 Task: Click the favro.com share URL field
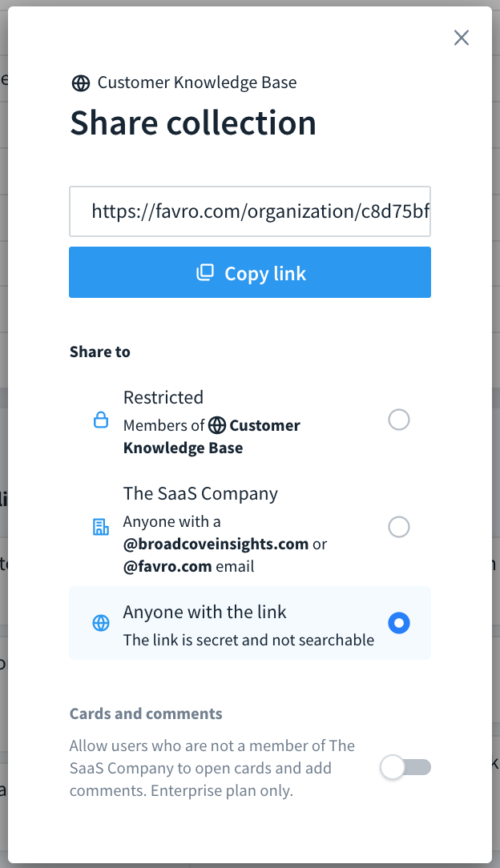click(250, 211)
